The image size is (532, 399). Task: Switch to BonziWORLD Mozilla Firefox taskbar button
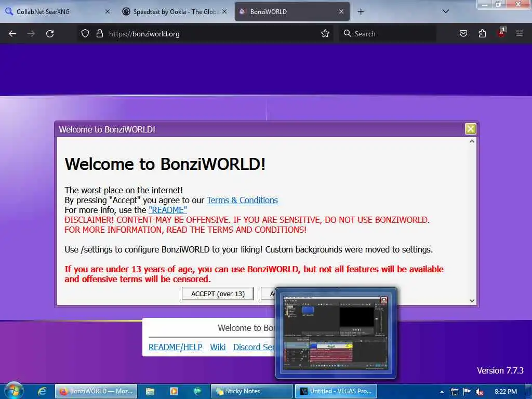(96, 391)
